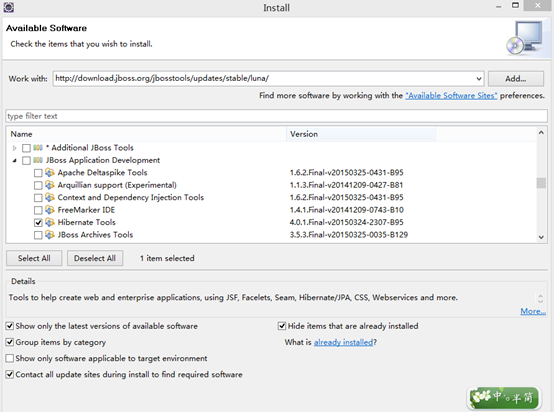The image size is (554, 412).
Task: Select the JBoss Archives Tools row
Action: click(x=95, y=235)
